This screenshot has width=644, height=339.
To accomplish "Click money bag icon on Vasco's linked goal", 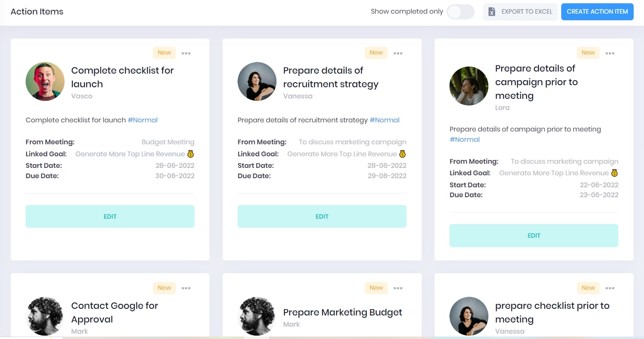I will coord(191,154).
